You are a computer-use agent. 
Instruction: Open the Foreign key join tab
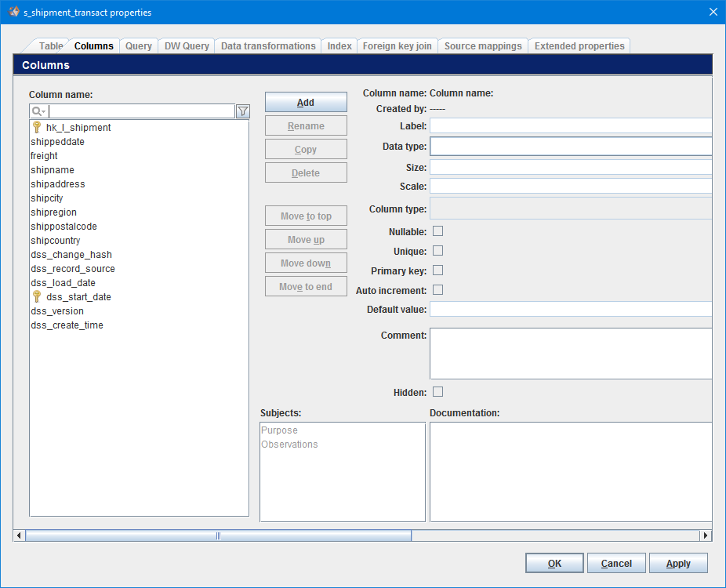(x=397, y=46)
